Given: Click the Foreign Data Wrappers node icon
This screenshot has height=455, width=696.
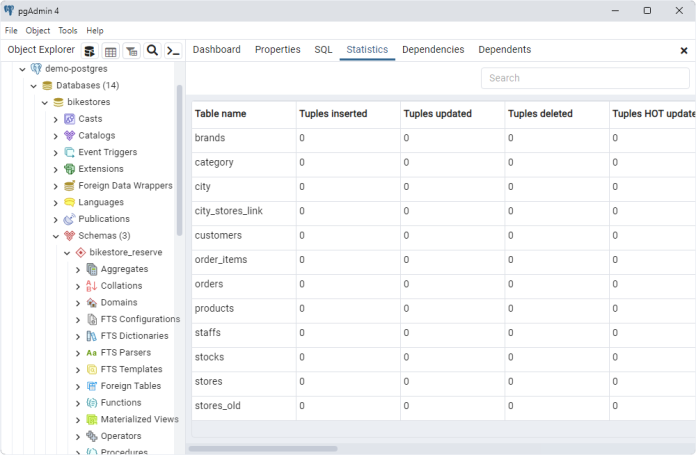Looking at the screenshot, I should click(69, 186).
